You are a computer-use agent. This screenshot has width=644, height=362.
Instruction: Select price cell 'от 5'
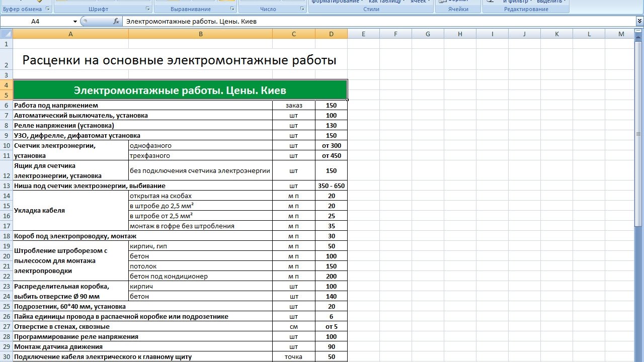point(331,326)
